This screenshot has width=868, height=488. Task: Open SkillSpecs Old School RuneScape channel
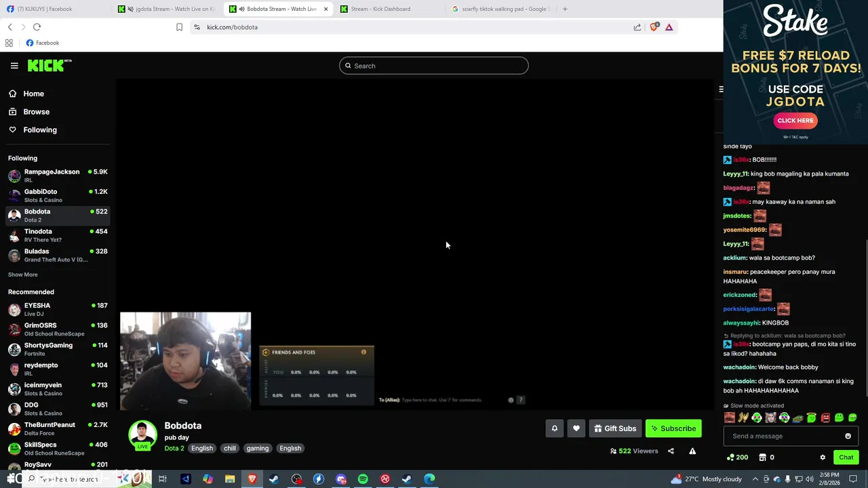(x=58, y=449)
